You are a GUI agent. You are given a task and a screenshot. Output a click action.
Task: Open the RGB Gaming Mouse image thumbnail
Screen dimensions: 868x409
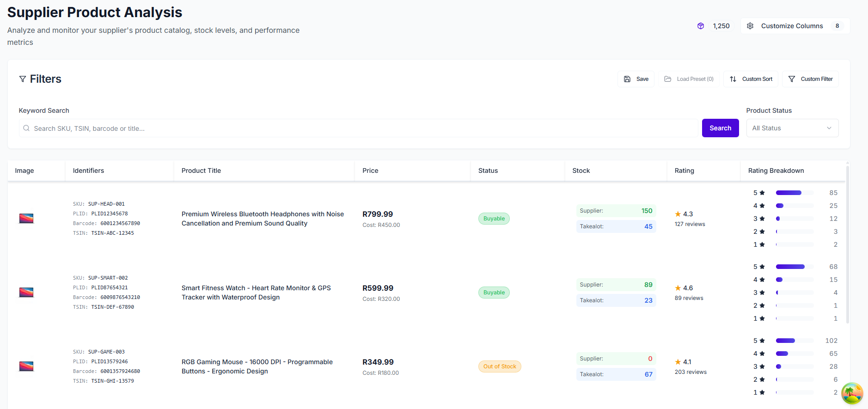point(26,366)
